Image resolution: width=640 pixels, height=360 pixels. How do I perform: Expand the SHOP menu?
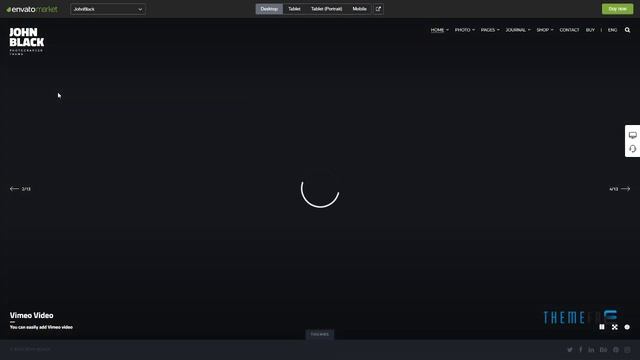545,30
